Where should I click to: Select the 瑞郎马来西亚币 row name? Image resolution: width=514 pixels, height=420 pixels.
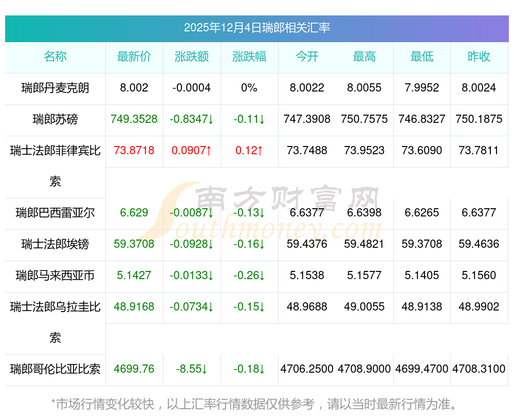(x=55, y=276)
